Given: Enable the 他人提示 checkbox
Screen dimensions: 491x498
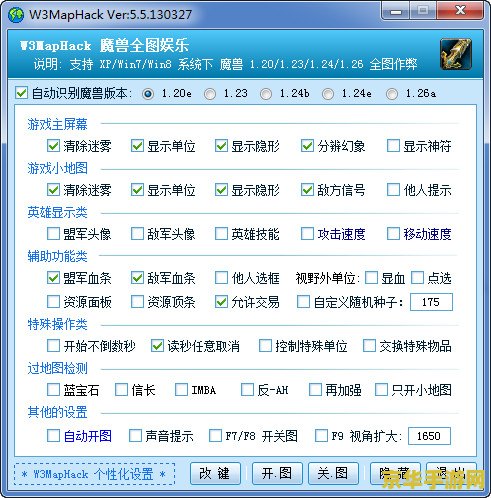Looking at the screenshot, I should tap(393, 190).
